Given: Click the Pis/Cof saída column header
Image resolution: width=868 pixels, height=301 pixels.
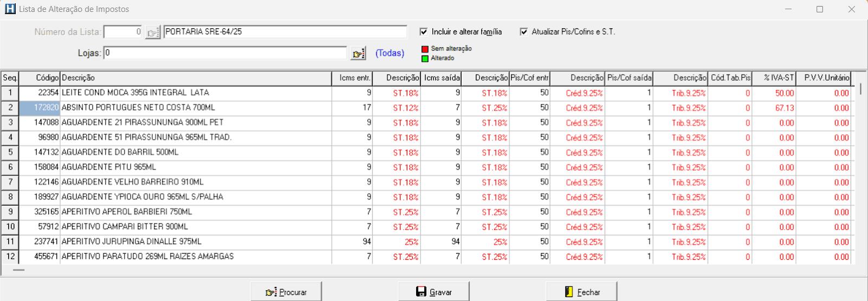Looking at the screenshot, I should [629, 78].
